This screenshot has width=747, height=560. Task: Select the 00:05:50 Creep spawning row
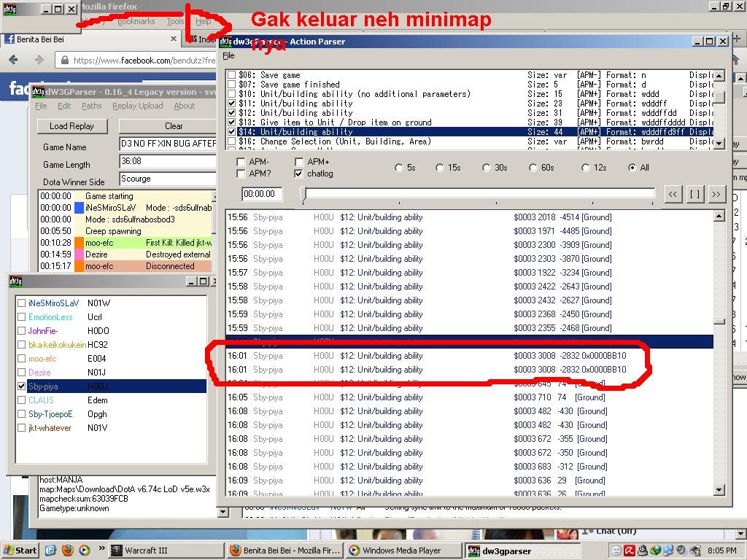click(x=126, y=231)
